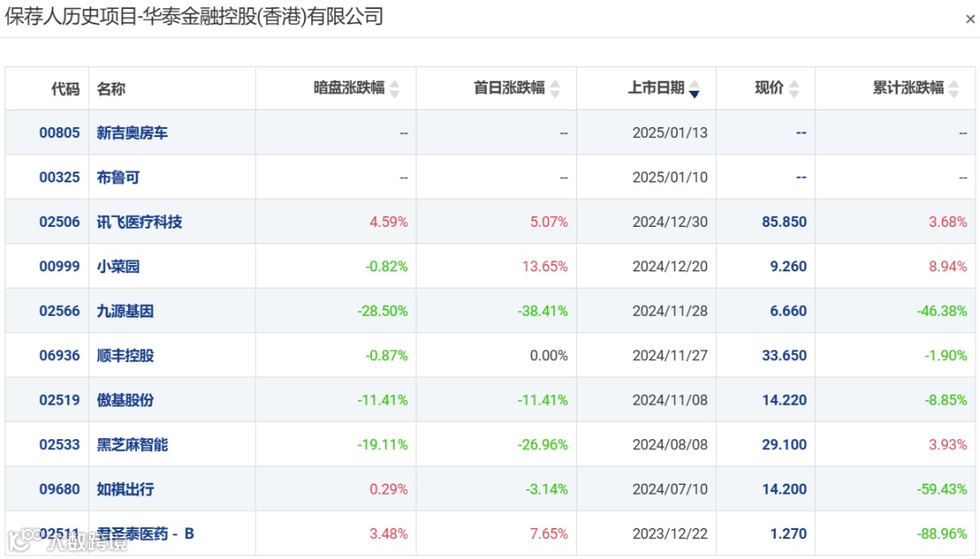This screenshot has height=559, width=980.
Task: Select listing date 2024/07/10
Action: tap(670, 489)
